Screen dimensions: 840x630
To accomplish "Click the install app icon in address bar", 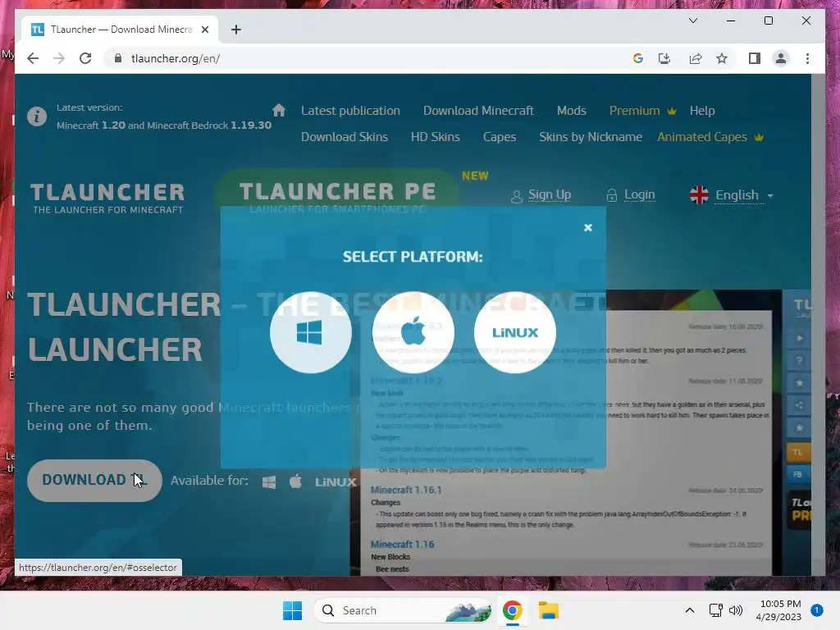I will (x=664, y=58).
